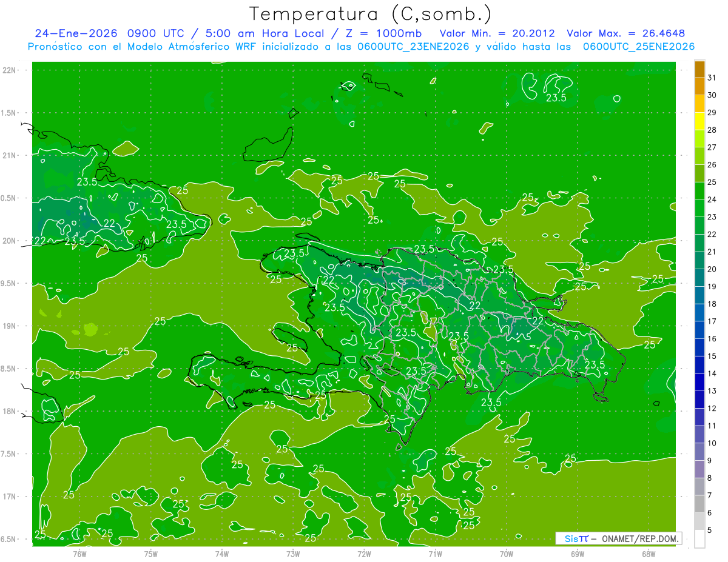Click legend scale label "29"
Image resolution: width=728 pixels, height=562 pixels.
pyautogui.click(x=712, y=113)
